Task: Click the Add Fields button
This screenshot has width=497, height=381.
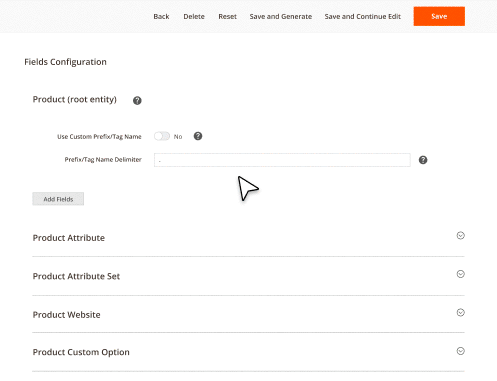Action: [58, 199]
